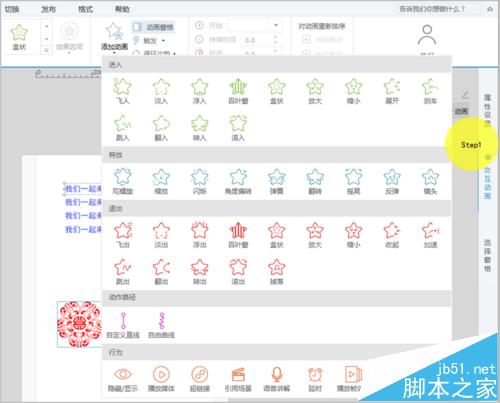Select the green 百叶窗 entrance animation
The width and height of the screenshot is (500, 403).
pyautogui.click(x=238, y=91)
